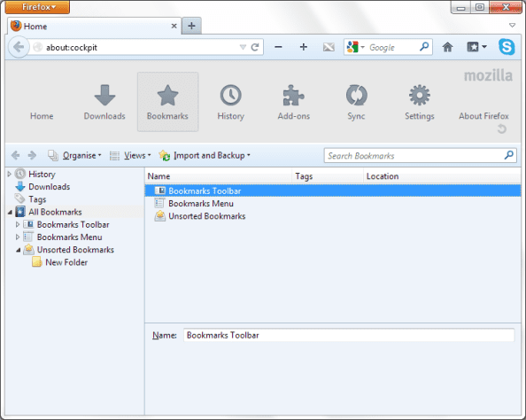Select Downloads in the sidebar tree
The width and height of the screenshot is (526, 420).
50,187
